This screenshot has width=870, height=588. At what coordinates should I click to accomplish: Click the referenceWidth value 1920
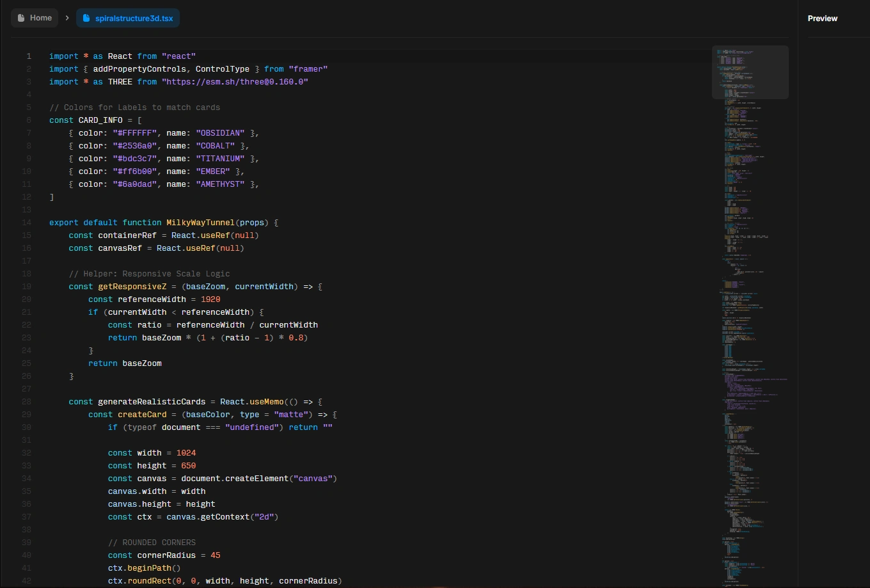[210, 299]
